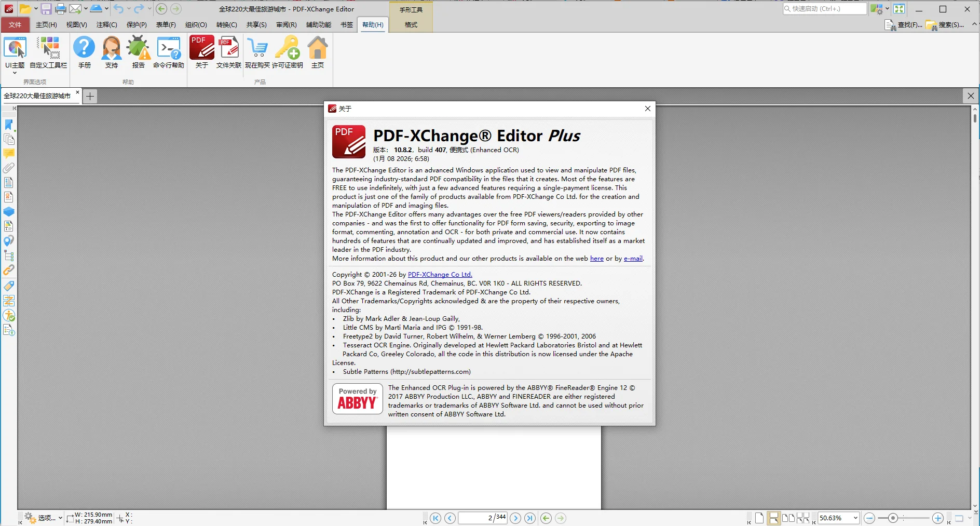Screen dimensions: 980x526
Task: Click the e-mail link in About dialog
Action: (x=633, y=259)
